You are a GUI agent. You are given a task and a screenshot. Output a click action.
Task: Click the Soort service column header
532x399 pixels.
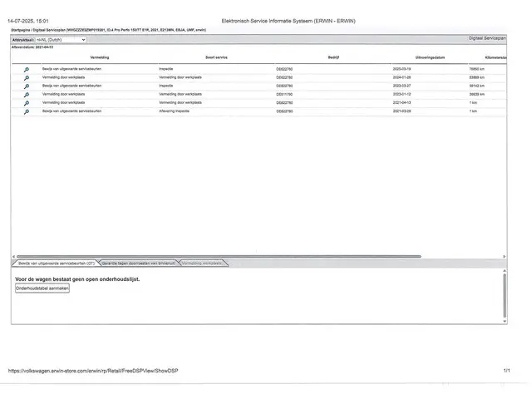click(x=216, y=57)
